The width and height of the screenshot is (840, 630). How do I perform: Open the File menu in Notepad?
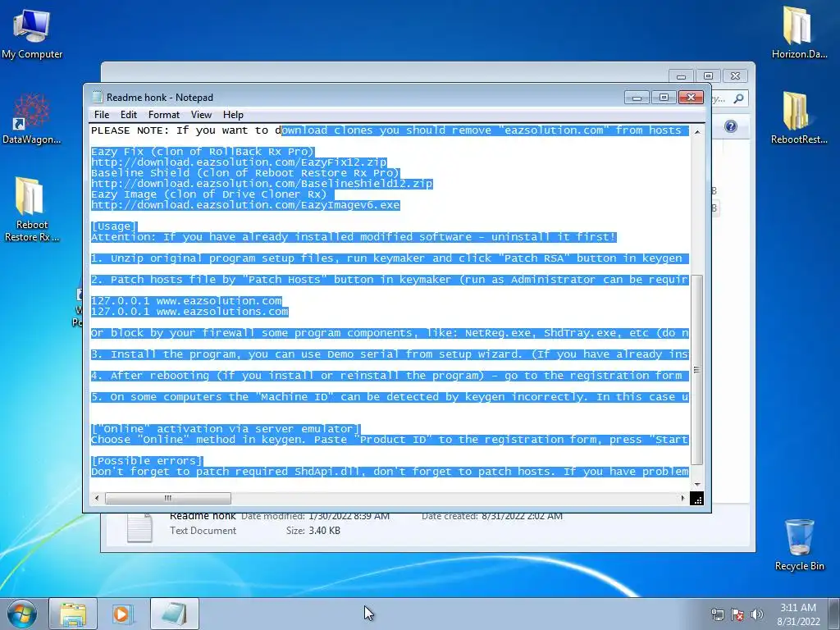click(x=101, y=115)
